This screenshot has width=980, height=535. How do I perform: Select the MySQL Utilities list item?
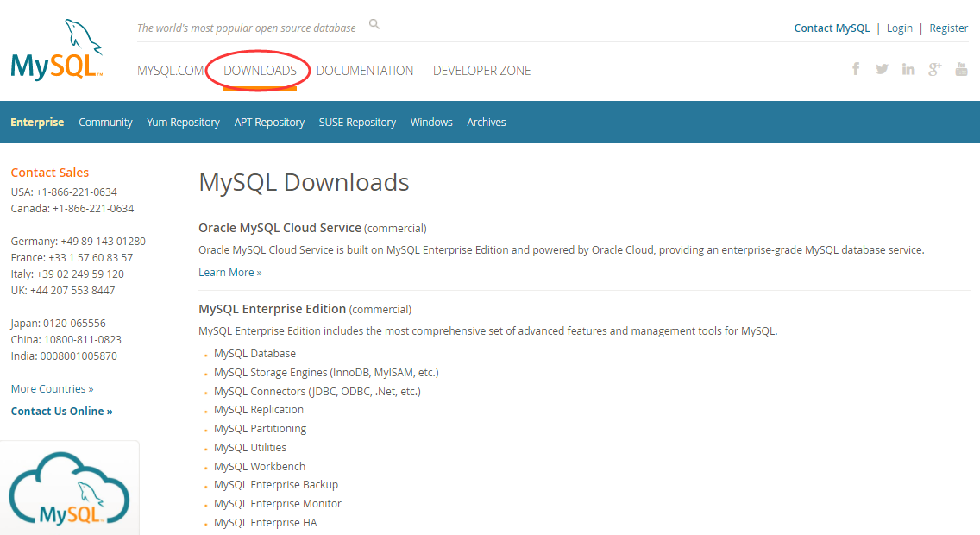point(250,448)
